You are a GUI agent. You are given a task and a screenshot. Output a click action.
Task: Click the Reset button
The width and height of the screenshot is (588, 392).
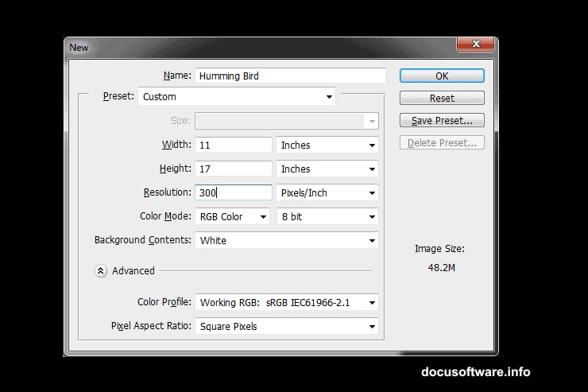point(442,98)
